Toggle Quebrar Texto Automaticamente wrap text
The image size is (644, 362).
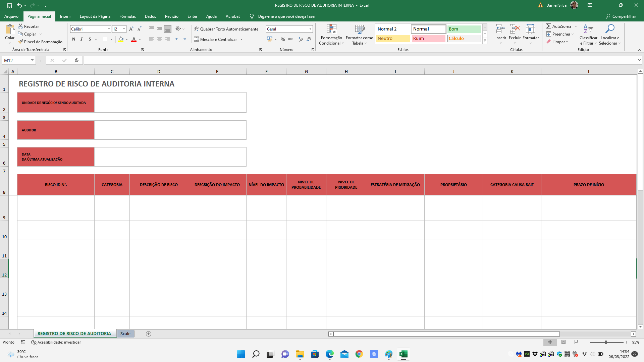click(226, 29)
